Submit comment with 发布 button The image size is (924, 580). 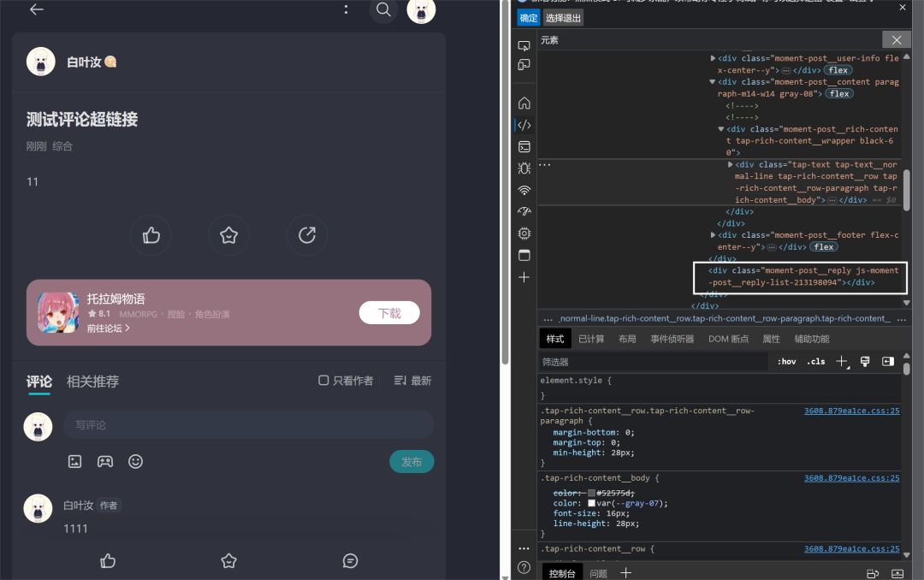[412, 462]
